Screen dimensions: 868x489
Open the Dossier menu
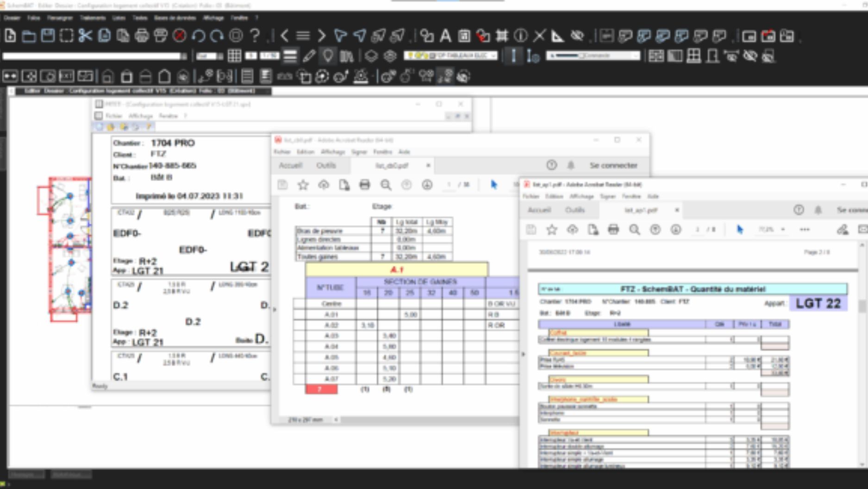(12, 18)
